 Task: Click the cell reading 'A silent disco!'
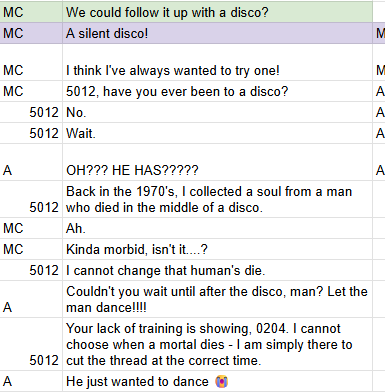point(217,33)
